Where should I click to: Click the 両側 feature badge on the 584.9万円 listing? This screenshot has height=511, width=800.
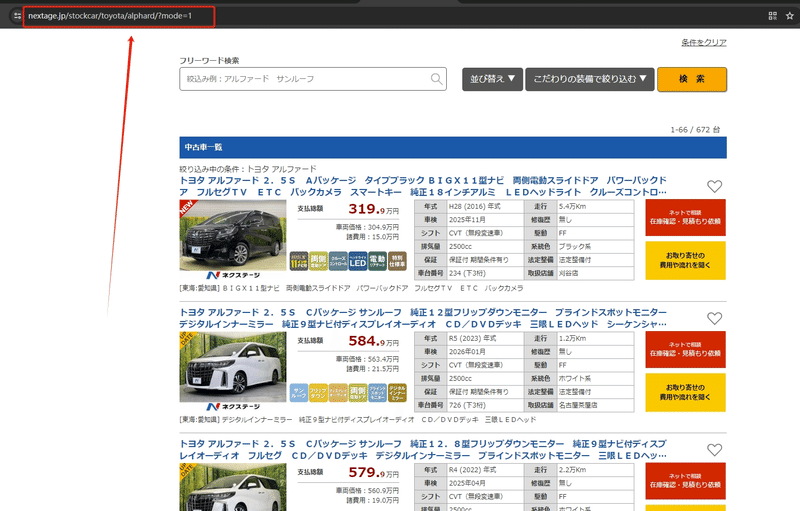[358, 393]
